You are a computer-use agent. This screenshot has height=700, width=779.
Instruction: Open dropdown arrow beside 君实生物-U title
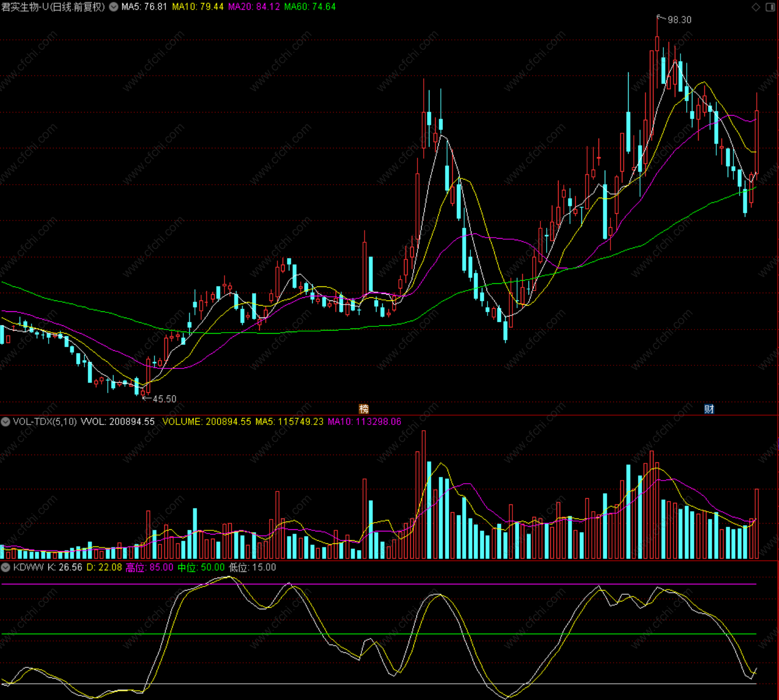114,7
